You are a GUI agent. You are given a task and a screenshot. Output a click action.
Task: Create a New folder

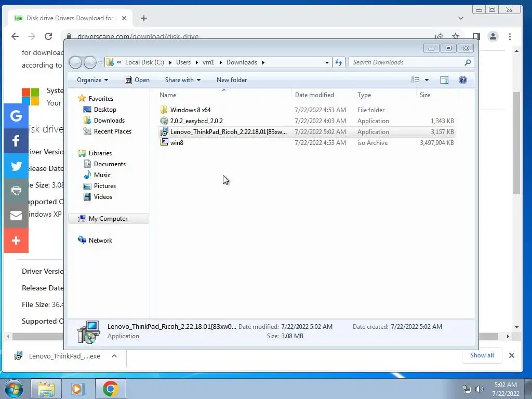232,80
